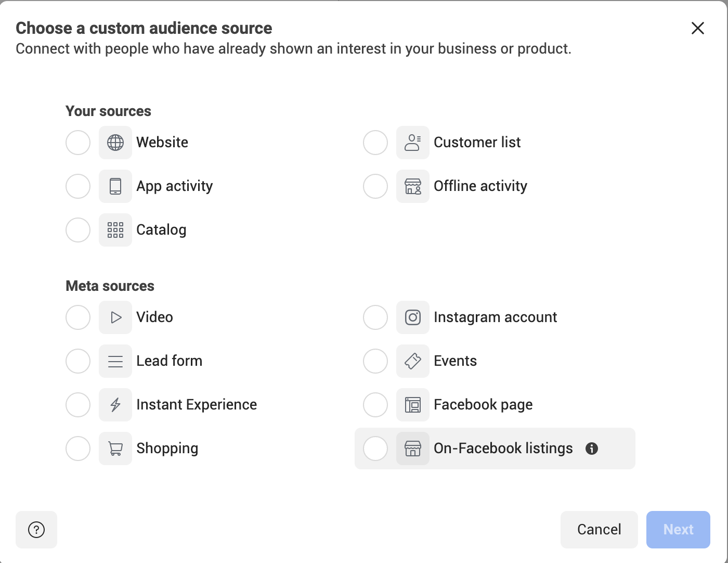Select the Customer list radio button
The height and width of the screenshot is (563, 728).
pos(375,143)
